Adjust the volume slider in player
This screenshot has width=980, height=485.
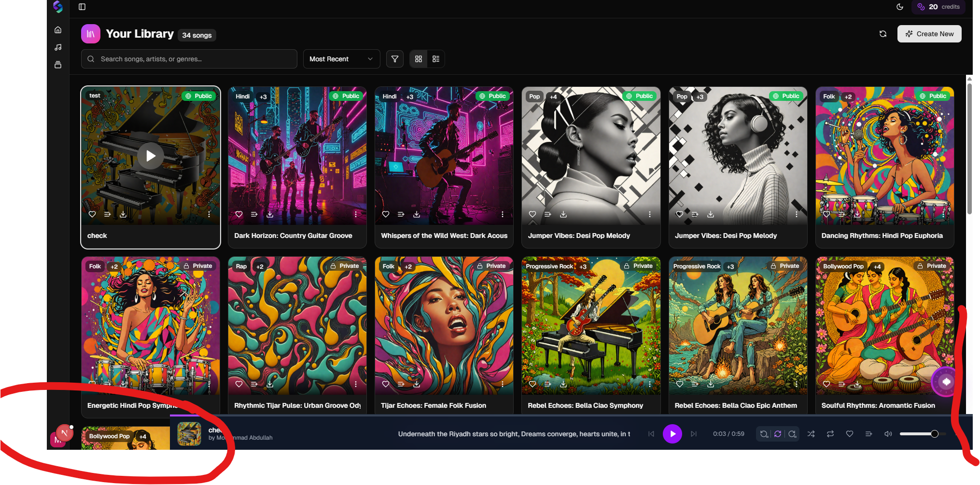tap(917, 434)
